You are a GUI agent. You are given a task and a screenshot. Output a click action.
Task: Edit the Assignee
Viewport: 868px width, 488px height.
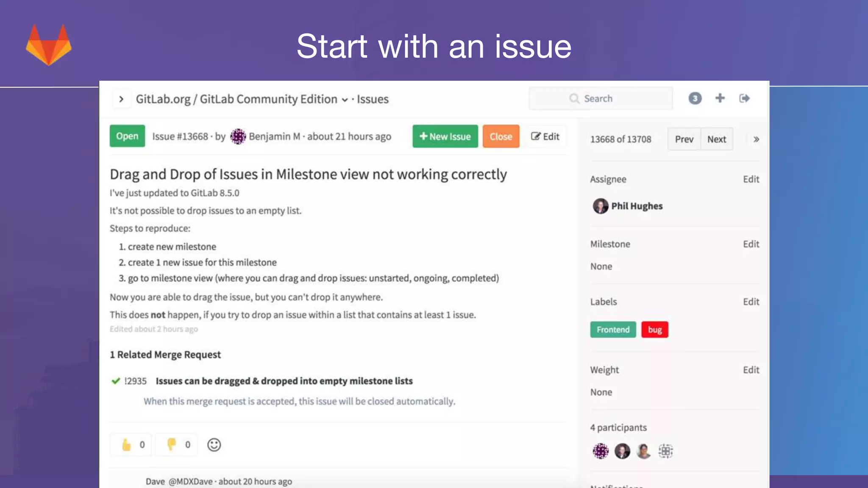pyautogui.click(x=751, y=179)
